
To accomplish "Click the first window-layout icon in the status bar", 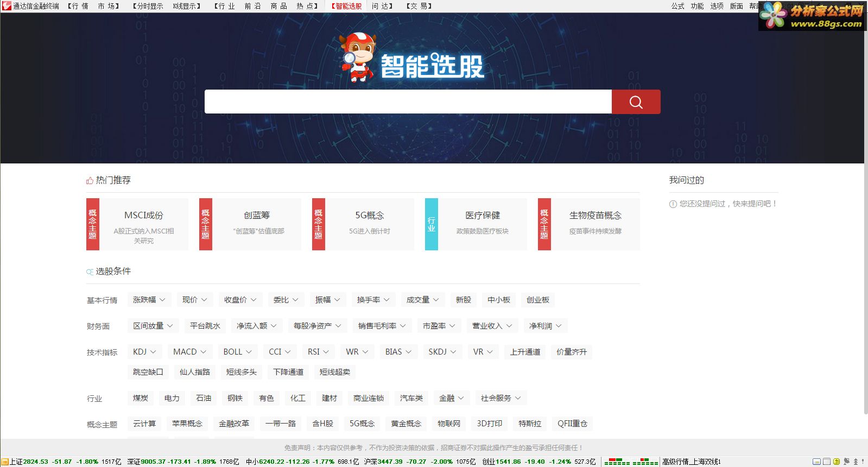I will click(817, 462).
